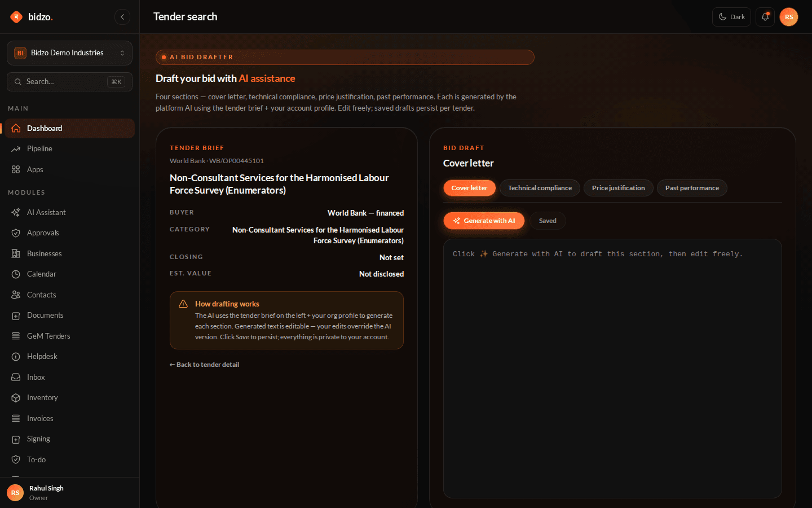Switch to Past performance tab
812x508 pixels.
click(x=692, y=188)
